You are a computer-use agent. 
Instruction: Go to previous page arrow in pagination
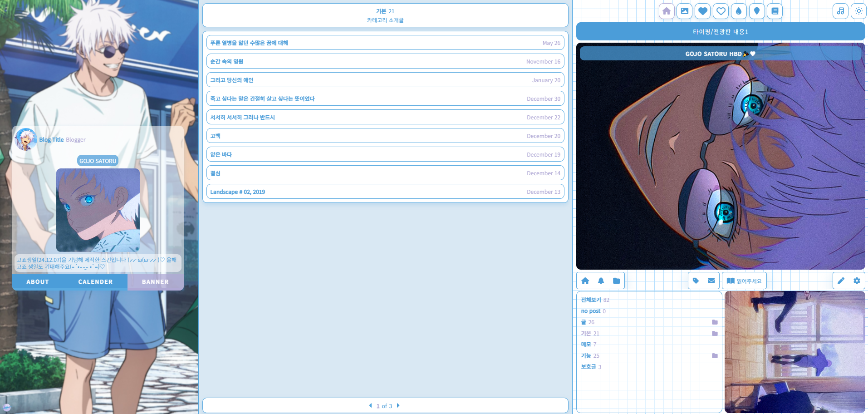point(370,406)
